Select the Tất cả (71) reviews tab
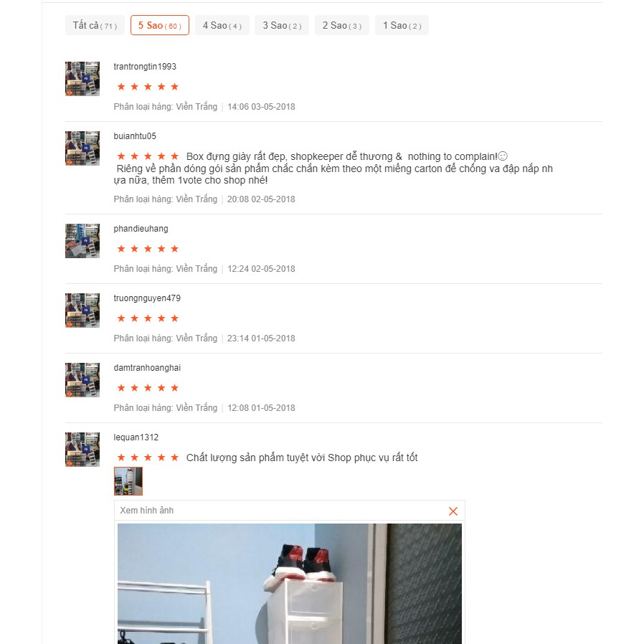The width and height of the screenshot is (644, 644). (95, 26)
